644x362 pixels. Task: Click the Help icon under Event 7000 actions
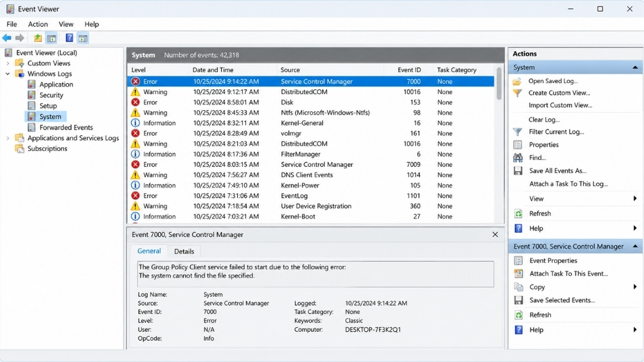(x=518, y=329)
